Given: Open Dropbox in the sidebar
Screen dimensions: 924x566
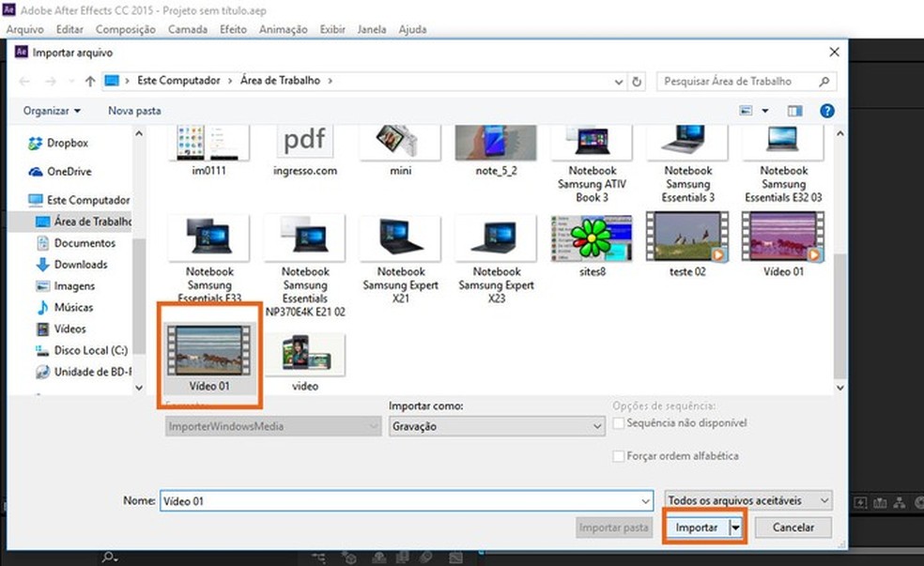Looking at the screenshot, I should click(67, 144).
